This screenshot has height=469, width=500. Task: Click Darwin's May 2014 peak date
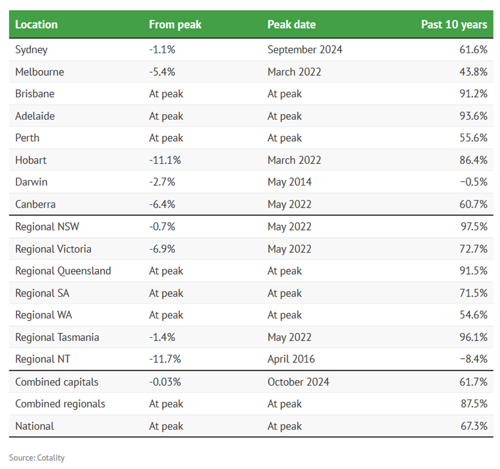(289, 182)
